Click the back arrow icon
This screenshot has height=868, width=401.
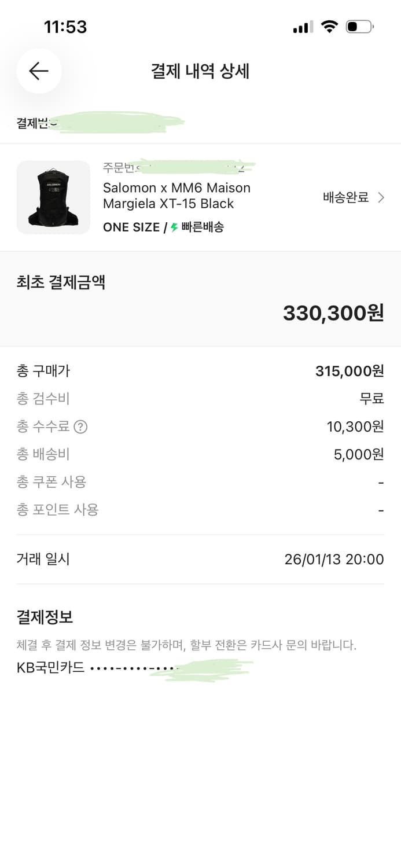[x=38, y=71]
